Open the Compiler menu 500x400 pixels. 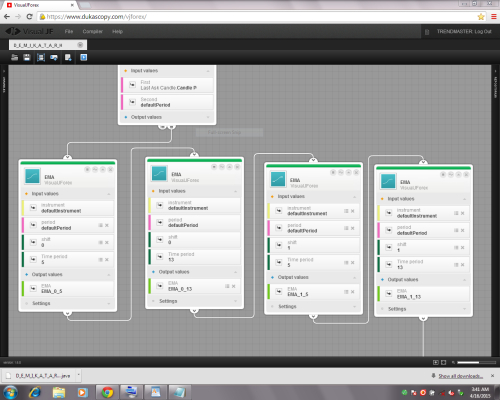(x=92, y=31)
